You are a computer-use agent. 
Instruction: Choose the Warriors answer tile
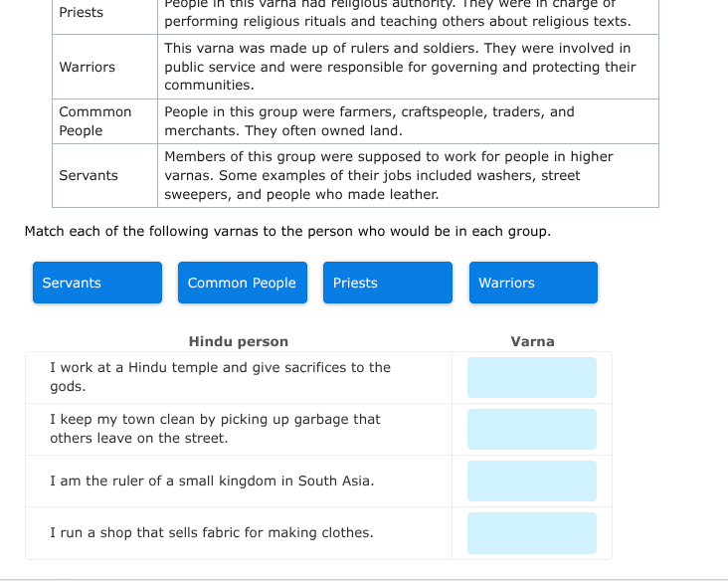coord(533,283)
